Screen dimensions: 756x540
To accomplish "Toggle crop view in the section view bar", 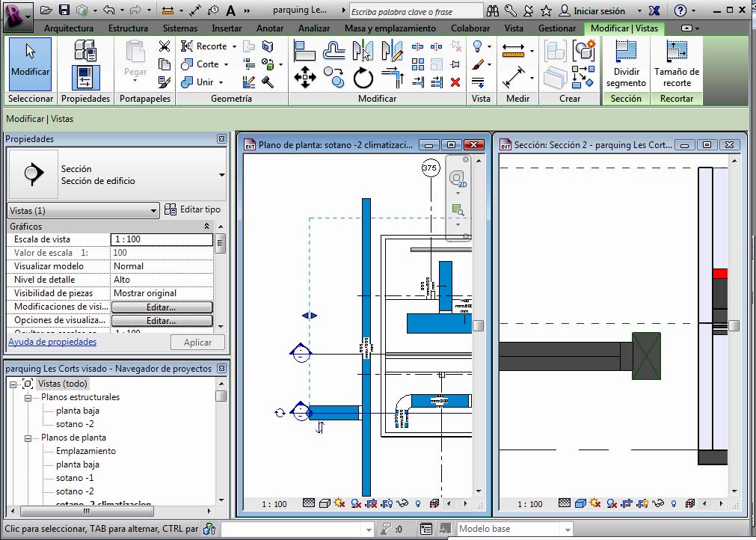I will tap(627, 504).
